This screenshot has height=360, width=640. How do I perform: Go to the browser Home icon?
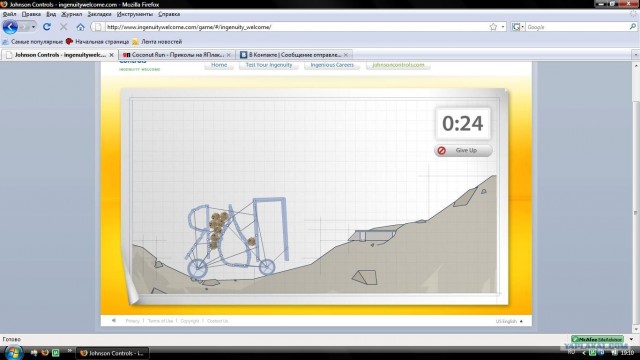coord(80,27)
